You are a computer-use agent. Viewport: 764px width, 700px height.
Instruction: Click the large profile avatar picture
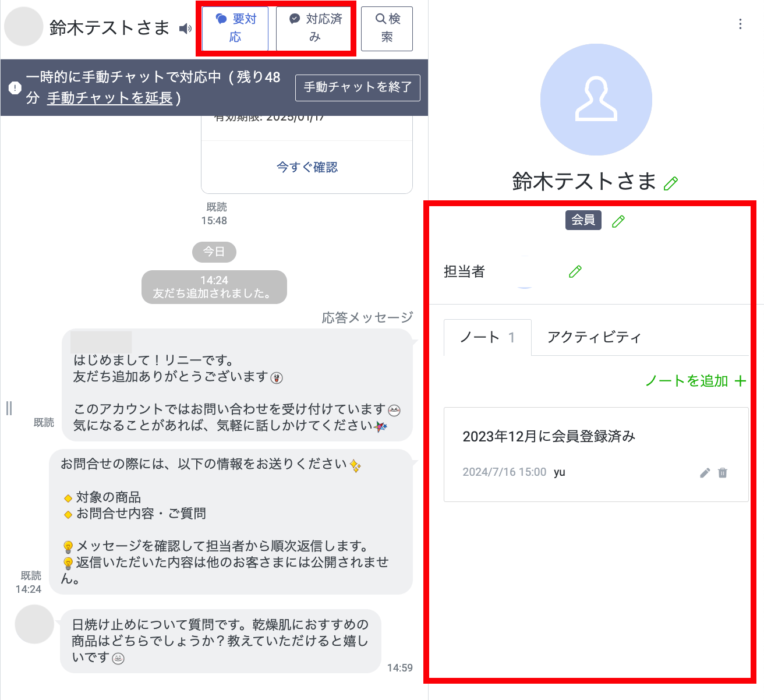tap(596, 100)
